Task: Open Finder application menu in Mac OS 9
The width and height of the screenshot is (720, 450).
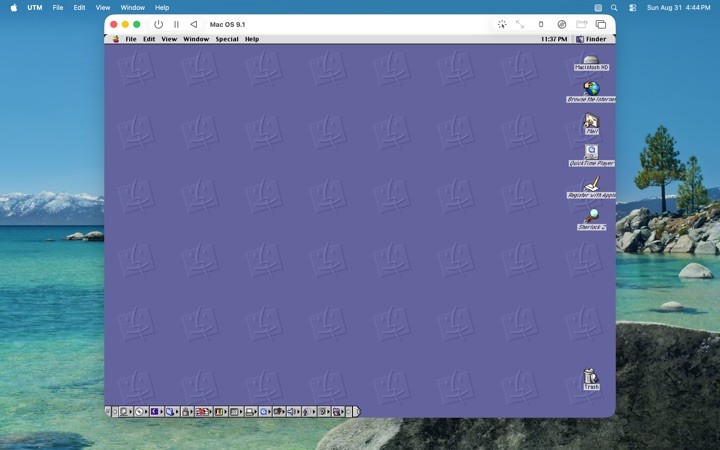Action: [591, 39]
